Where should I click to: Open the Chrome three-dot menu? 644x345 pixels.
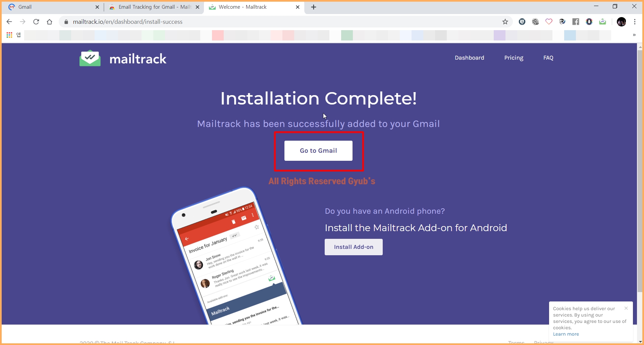[x=635, y=22]
